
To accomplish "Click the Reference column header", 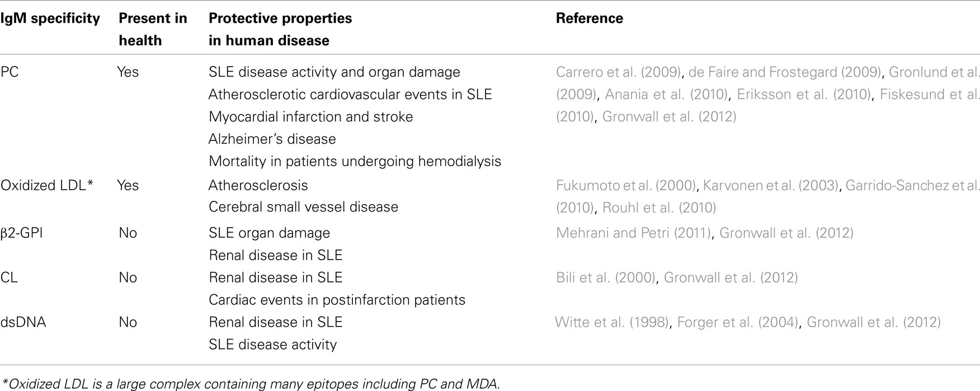I will pos(589,18).
